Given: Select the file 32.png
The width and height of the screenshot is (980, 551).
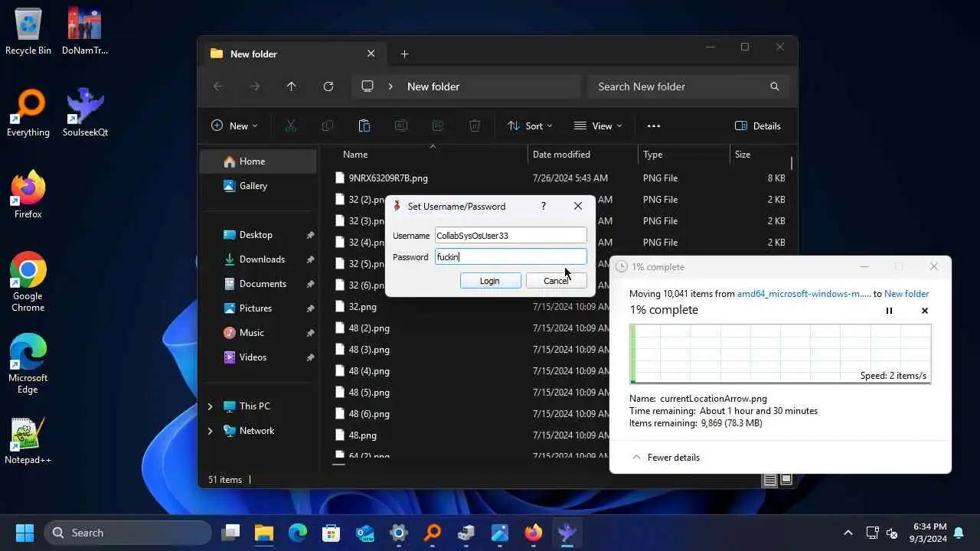Looking at the screenshot, I should [362, 307].
